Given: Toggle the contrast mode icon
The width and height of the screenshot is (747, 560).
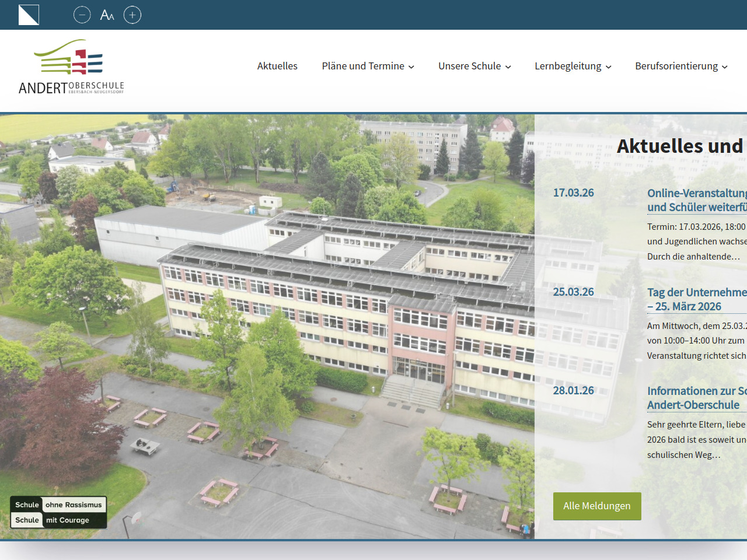Looking at the screenshot, I should 29,15.
